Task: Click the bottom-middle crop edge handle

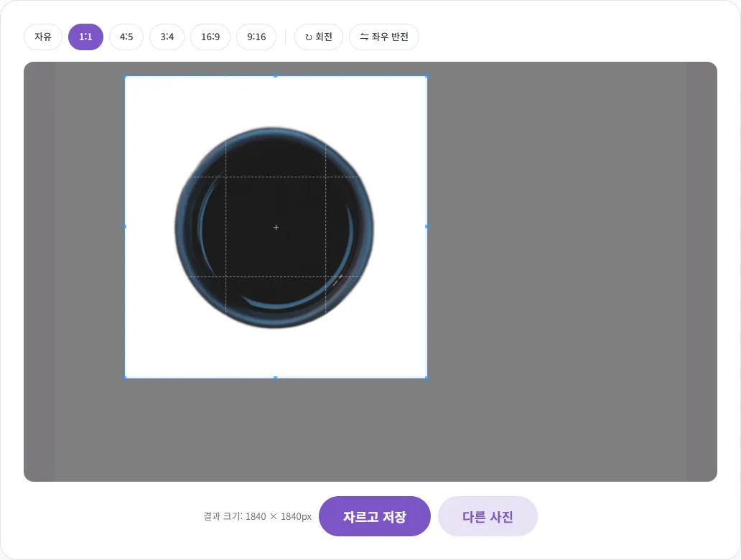Action: (x=276, y=378)
